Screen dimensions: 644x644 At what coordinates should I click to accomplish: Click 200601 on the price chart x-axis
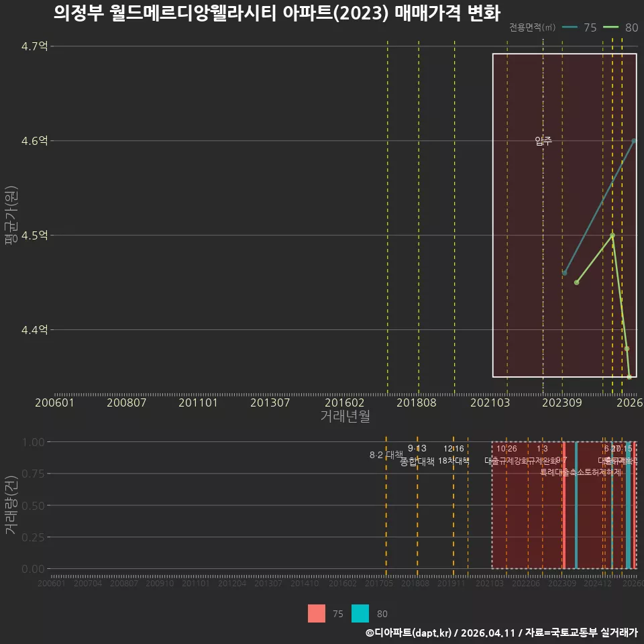pos(54,402)
